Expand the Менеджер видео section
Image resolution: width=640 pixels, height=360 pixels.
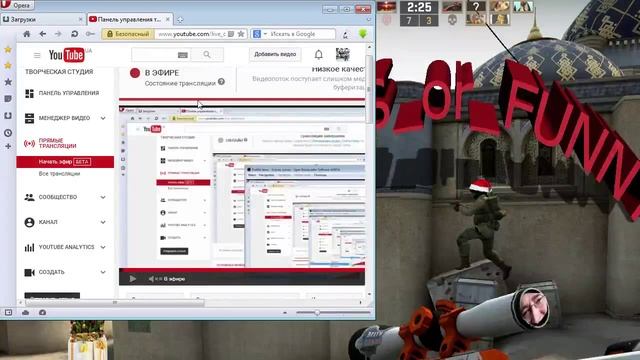103,118
